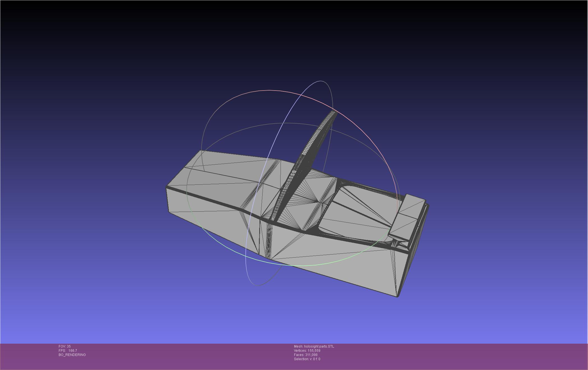Screen dimensions: 588x370
Task: Click the Selection: v: 0 f: 0 text
Action: click(x=307, y=359)
